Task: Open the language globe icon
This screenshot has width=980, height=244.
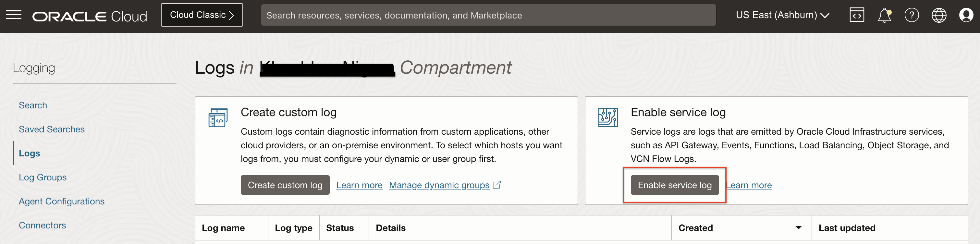Action: [938, 15]
